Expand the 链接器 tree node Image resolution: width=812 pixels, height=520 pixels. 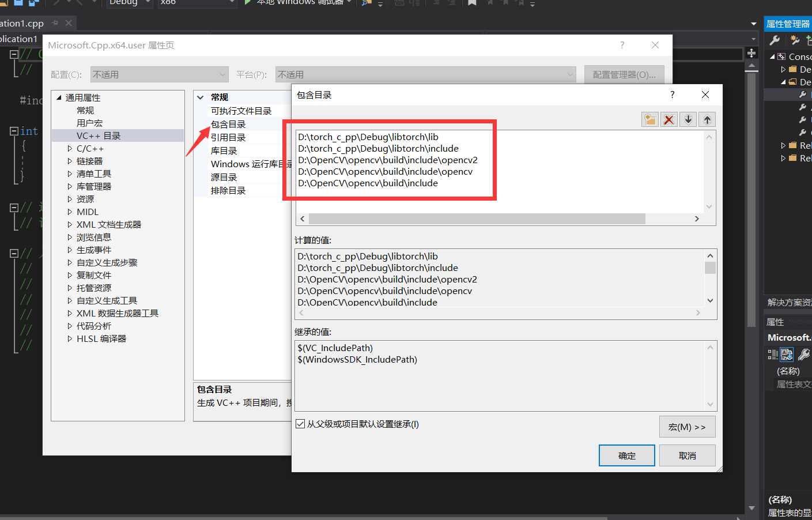coord(70,161)
